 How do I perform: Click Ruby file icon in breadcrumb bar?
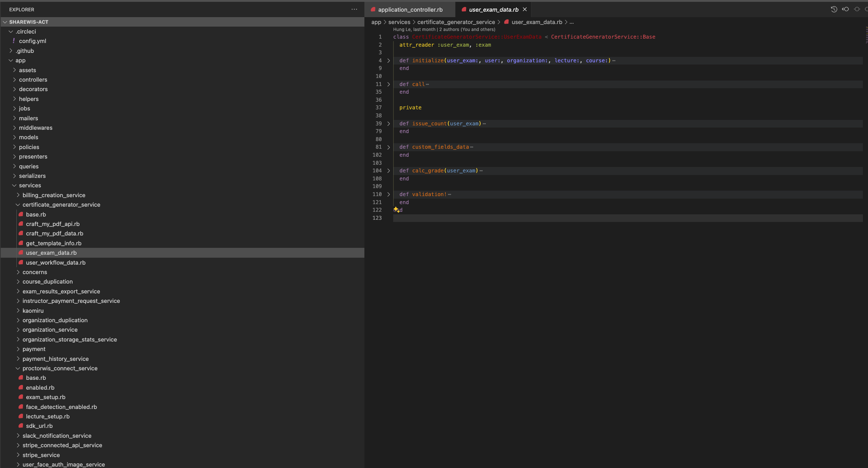pyautogui.click(x=506, y=22)
